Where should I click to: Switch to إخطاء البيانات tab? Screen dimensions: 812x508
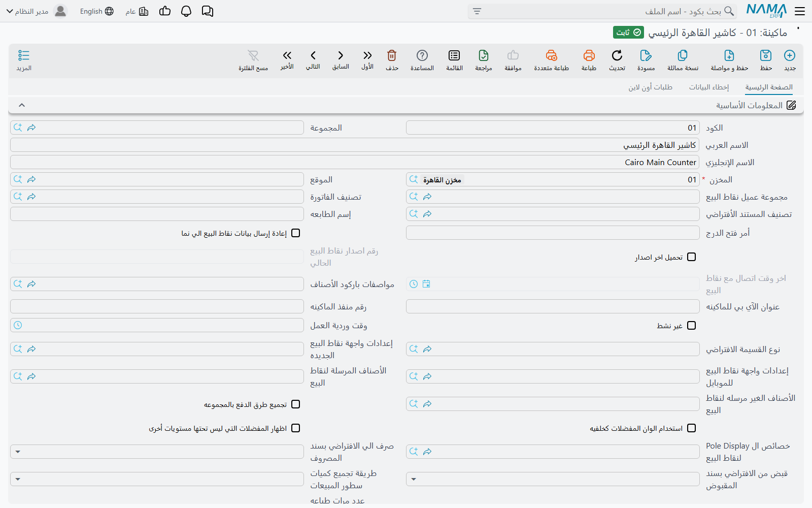708,87
